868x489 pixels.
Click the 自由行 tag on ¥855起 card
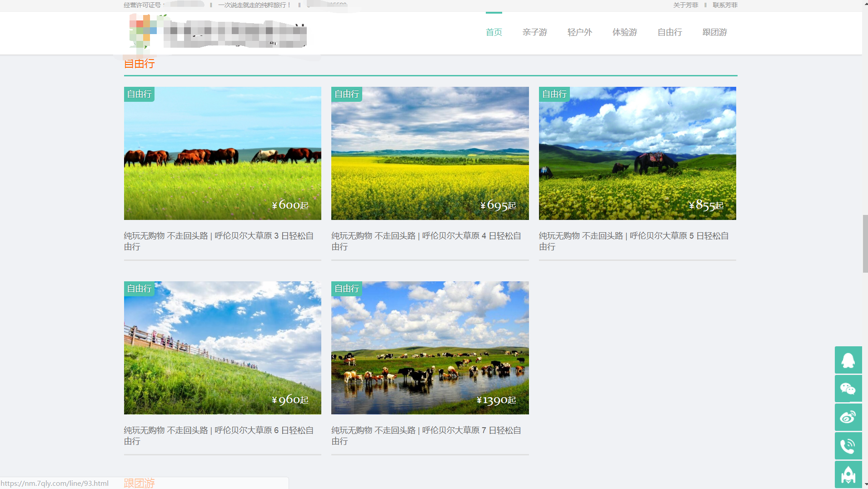coord(554,94)
